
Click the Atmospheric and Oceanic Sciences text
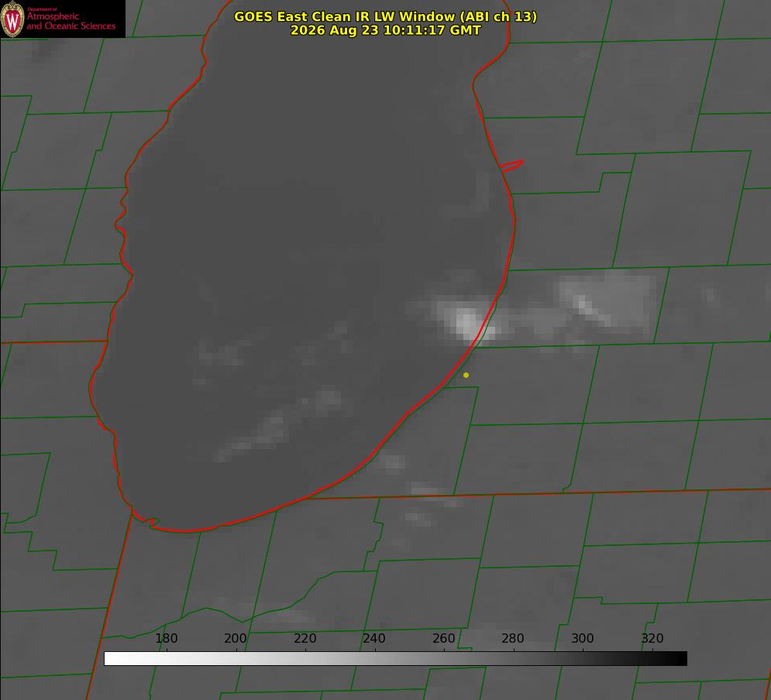pos(71,21)
